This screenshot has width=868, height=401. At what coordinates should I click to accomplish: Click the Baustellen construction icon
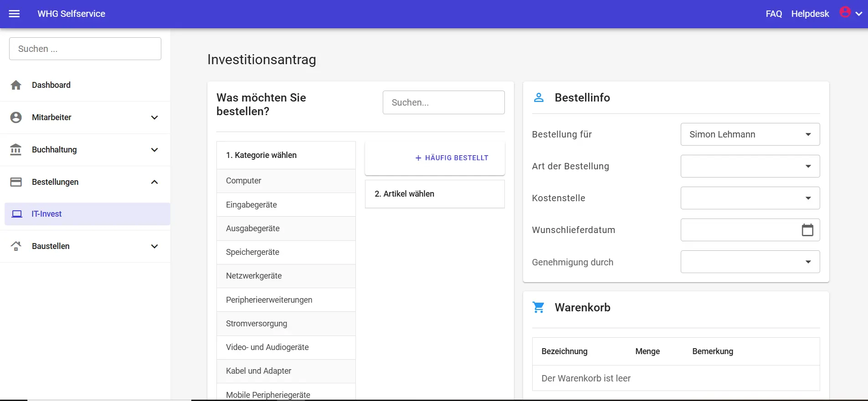coord(16,246)
